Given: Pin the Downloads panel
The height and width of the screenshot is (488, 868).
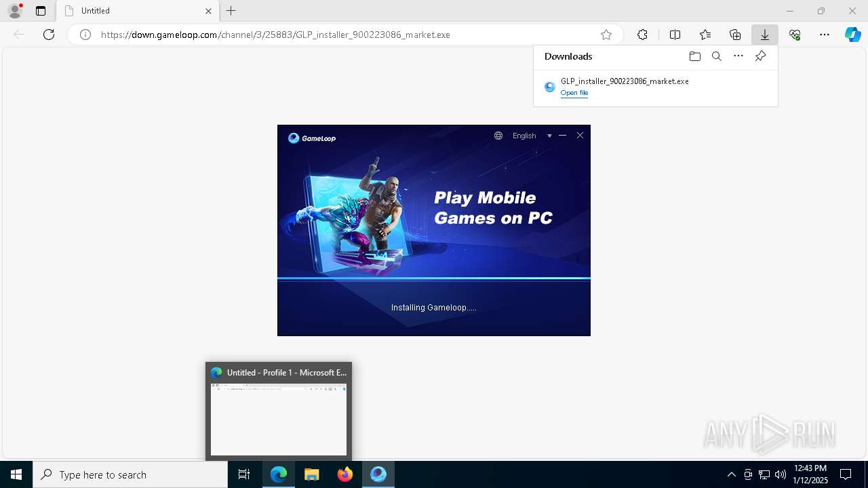Looking at the screenshot, I should point(760,56).
